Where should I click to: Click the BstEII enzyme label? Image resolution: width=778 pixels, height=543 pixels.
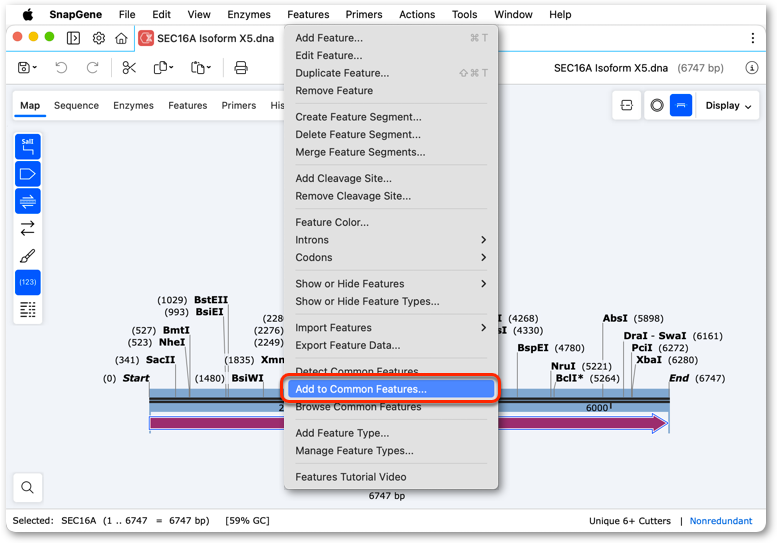[x=211, y=300]
